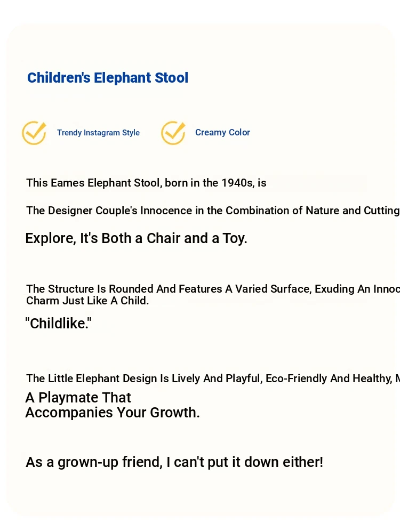Click 'Explore, It's Both a Chair and a Toy'

136,238
